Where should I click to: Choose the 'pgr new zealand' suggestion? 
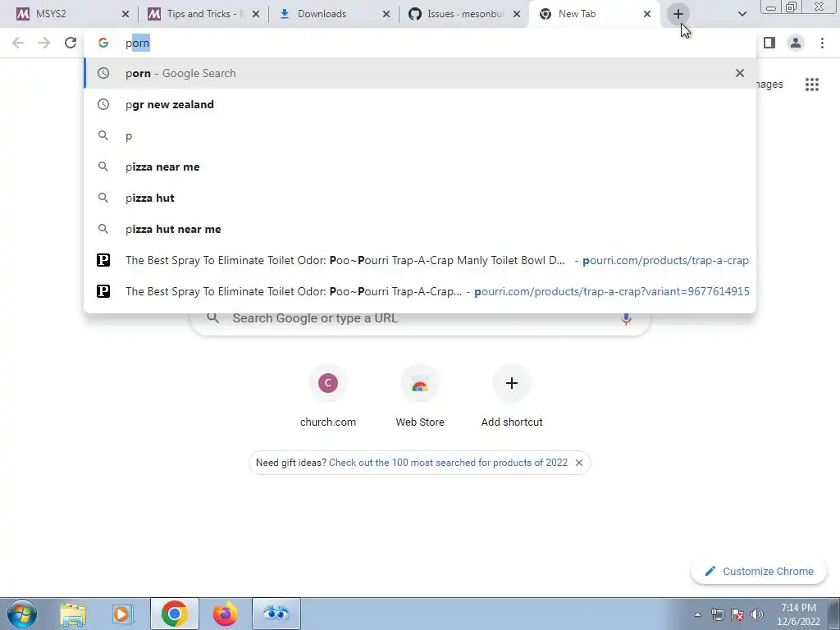tap(420, 104)
